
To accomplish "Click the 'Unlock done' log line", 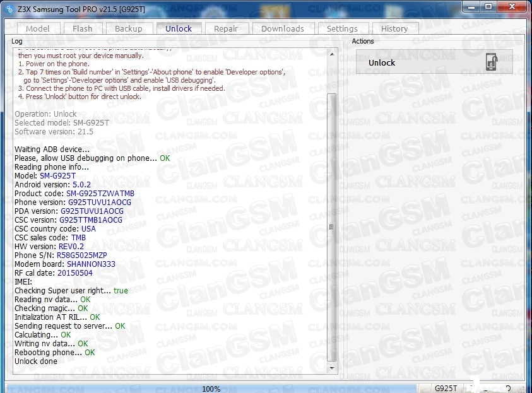I will click(36, 361).
